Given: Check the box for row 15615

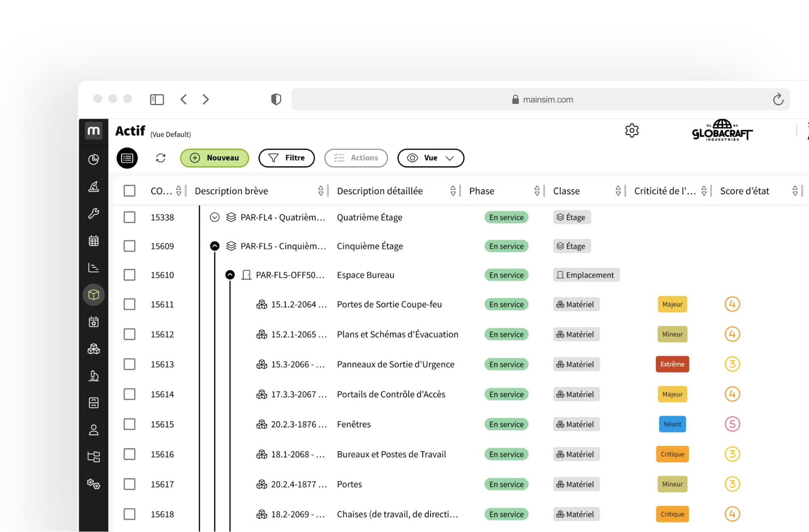Looking at the screenshot, I should point(129,424).
